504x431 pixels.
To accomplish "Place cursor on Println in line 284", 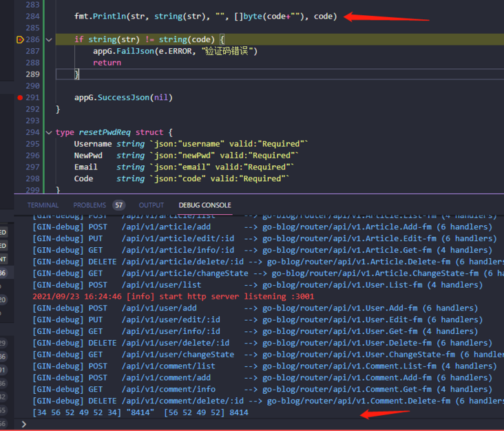I will click(x=108, y=16).
